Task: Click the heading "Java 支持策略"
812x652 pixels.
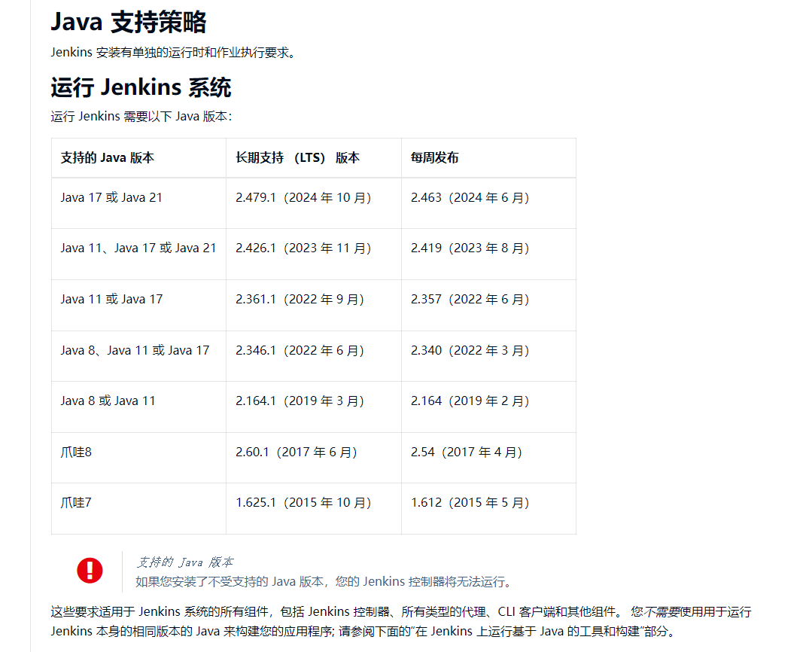Action: (x=129, y=23)
